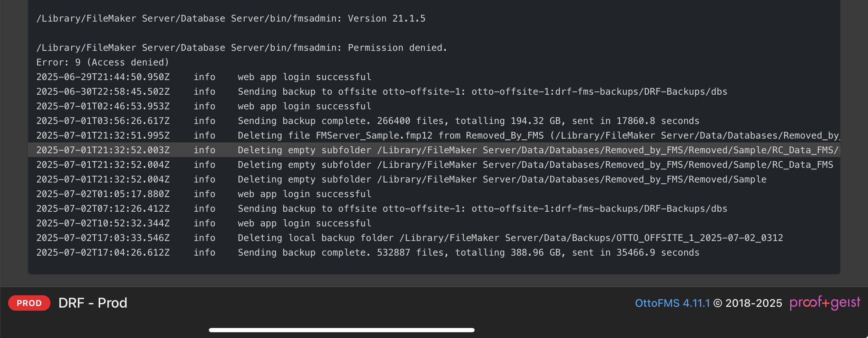Click the red PROD environment badge
The height and width of the screenshot is (338, 868).
29,303
